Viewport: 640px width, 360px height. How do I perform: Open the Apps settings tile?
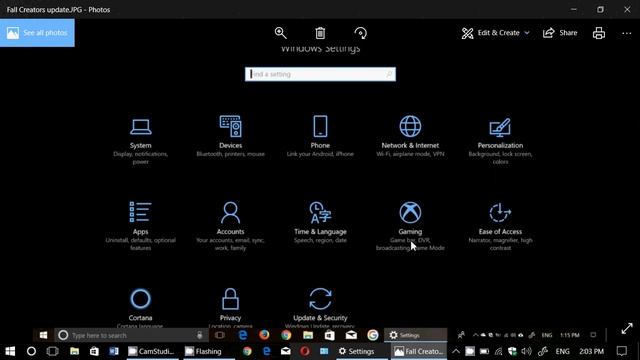[140, 226]
